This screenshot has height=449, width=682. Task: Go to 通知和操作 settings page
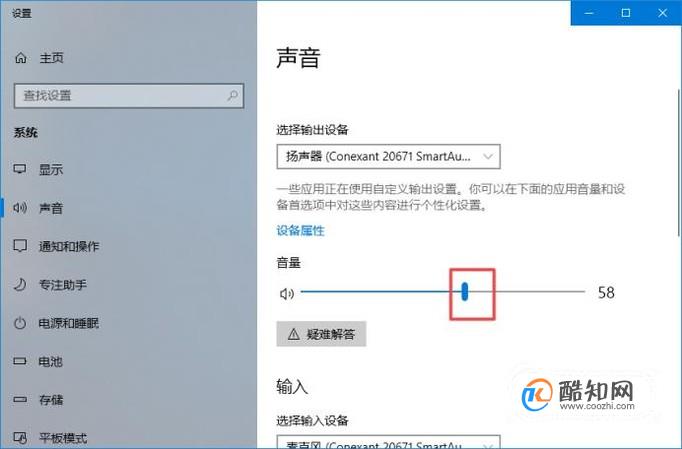[x=69, y=246]
